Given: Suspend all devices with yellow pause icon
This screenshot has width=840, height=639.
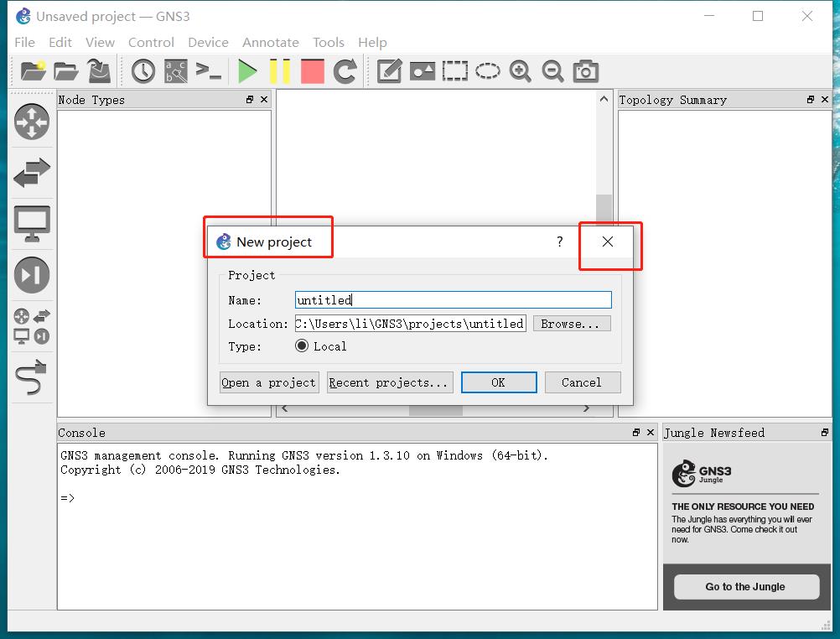Looking at the screenshot, I should (x=280, y=71).
